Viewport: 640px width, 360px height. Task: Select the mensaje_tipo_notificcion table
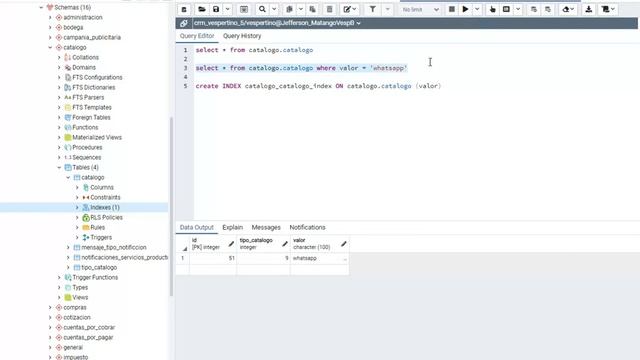(x=113, y=247)
